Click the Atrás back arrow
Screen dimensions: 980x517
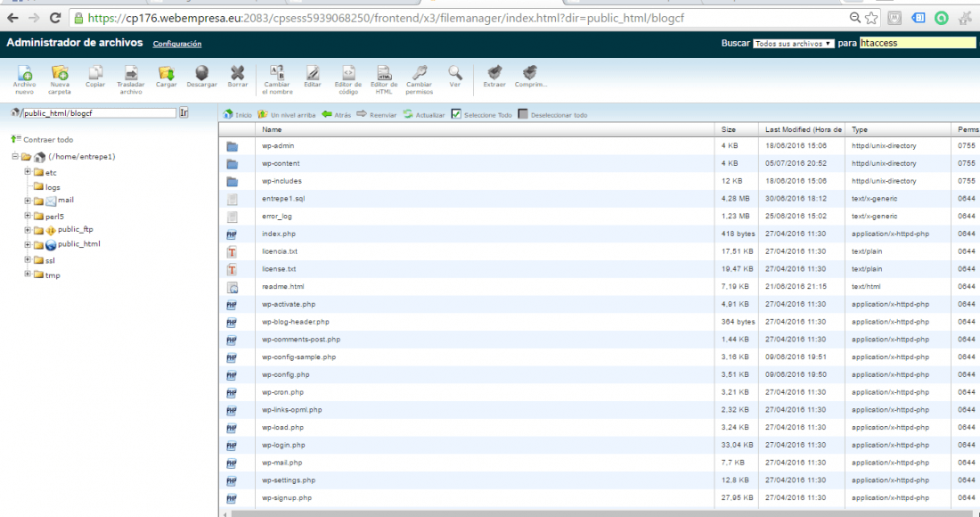(x=336, y=114)
